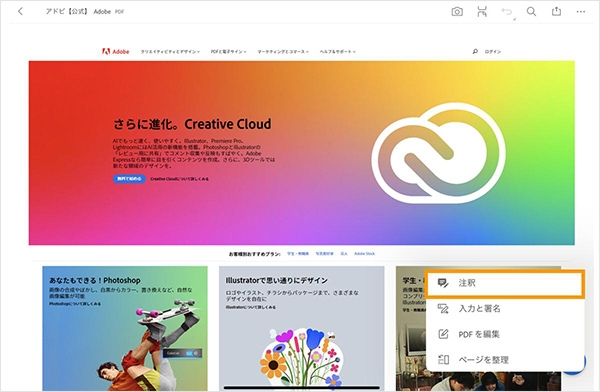Click the Adobe logo in page header
This screenshot has height=392, width=600.
click(116, 51)
